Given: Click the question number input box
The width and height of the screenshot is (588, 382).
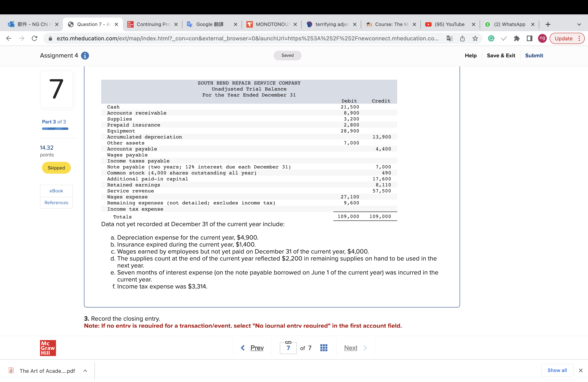Looking at the screenshot, I should tap(288, 348).
